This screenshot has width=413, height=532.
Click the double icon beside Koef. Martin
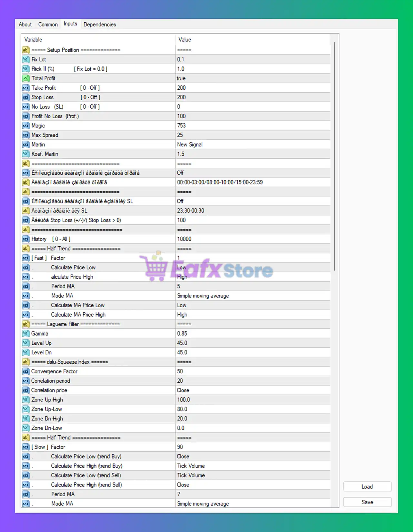click(25, 154)
